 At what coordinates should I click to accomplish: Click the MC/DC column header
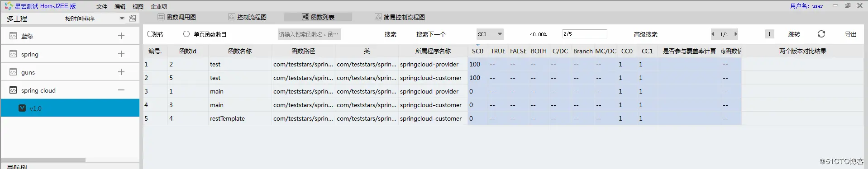[606, 51]
